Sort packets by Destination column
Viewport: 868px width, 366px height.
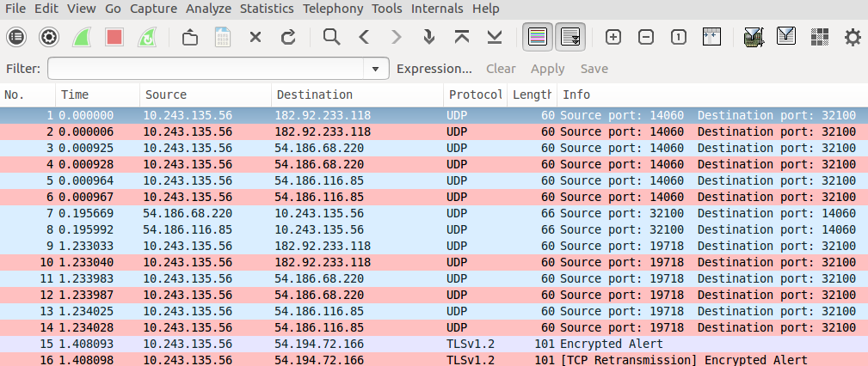click(357, 95)
